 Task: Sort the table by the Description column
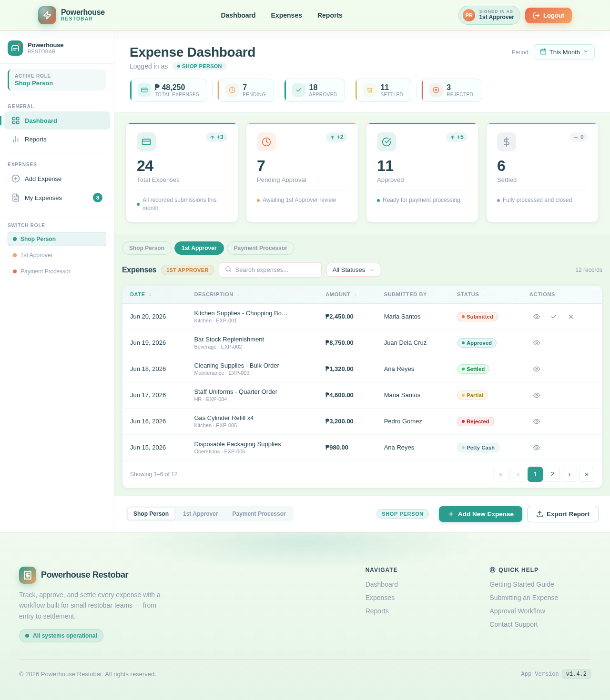click(x=217, y=294)
